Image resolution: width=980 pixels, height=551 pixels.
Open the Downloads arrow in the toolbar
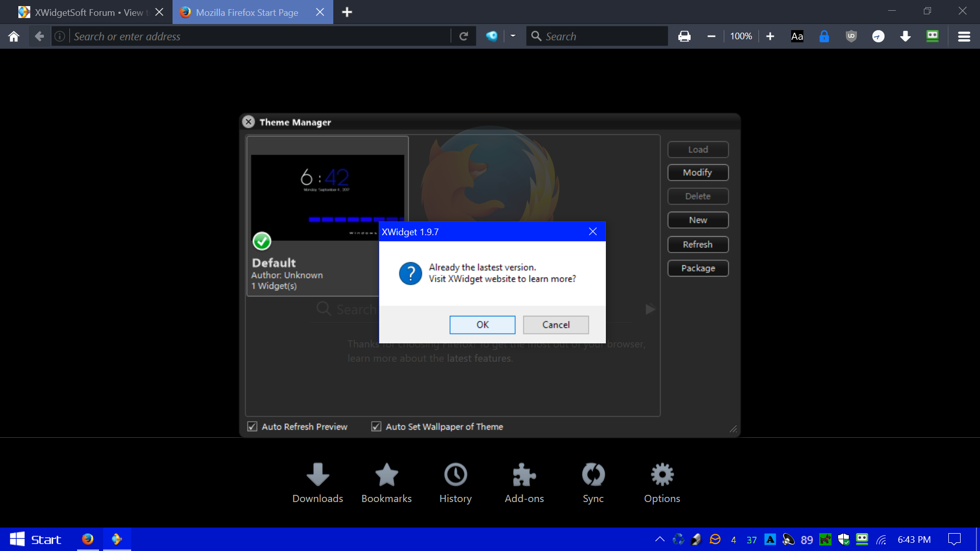pyautogui.click(x=905, y=36)
